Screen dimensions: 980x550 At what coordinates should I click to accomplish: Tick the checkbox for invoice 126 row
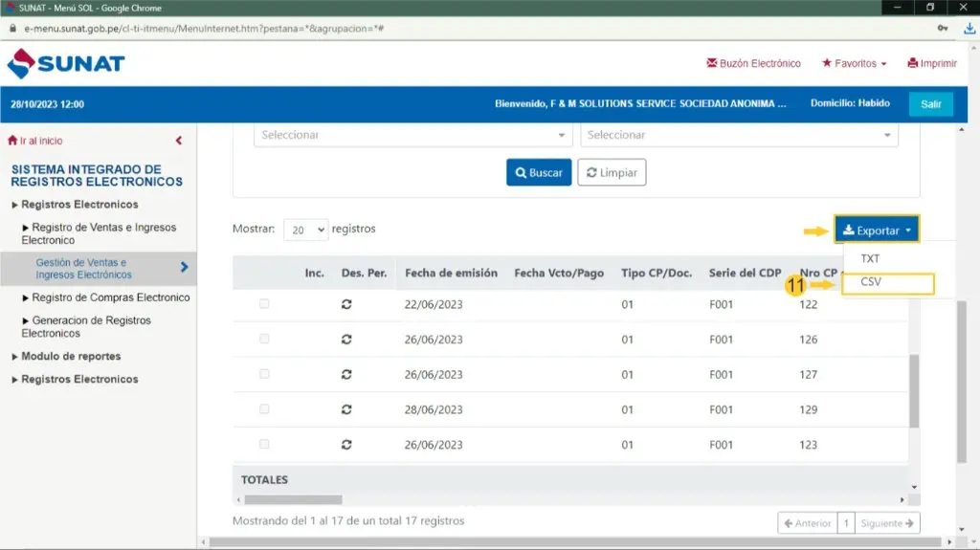(264, 340)
